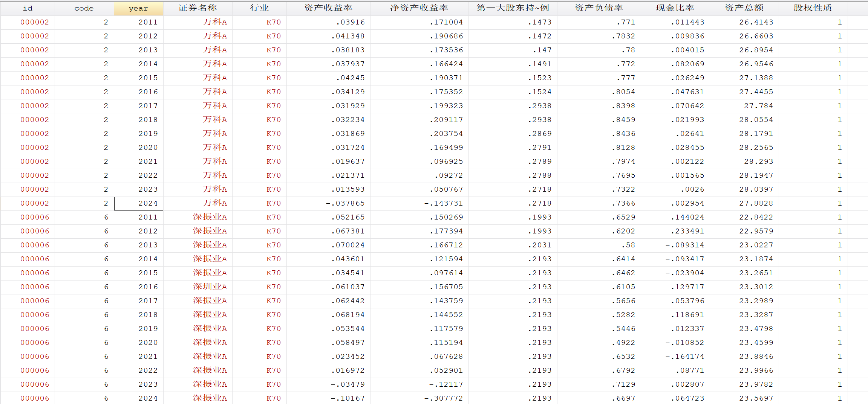The width and height of the screenshot is (868, 404).
Task: Click the cell with value .190686
Action: [419, 36]
